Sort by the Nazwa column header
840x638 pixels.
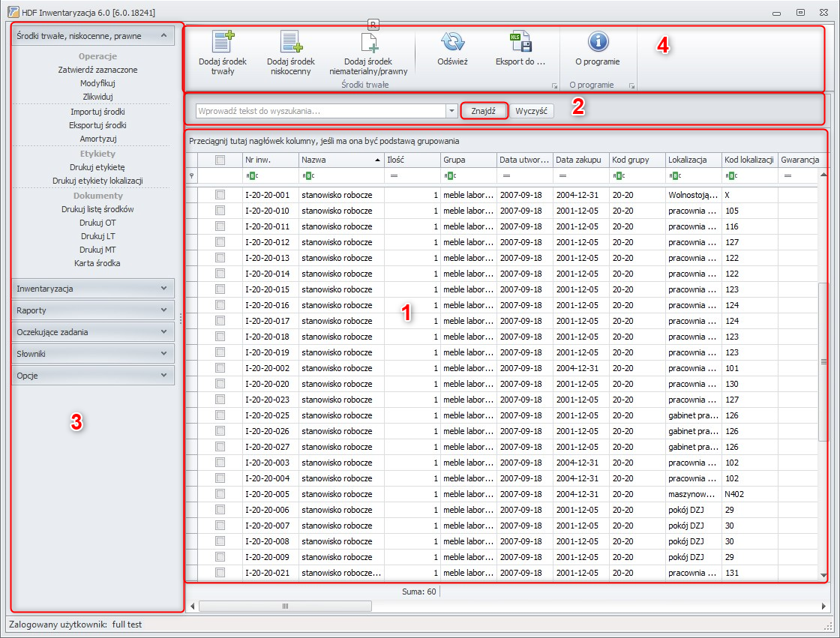pos(341,160)
